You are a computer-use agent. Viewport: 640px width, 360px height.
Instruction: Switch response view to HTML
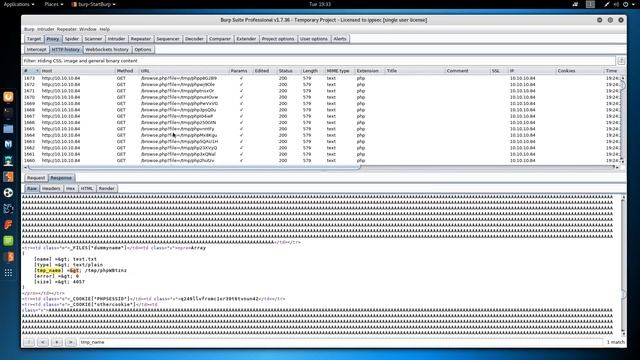click(87, 189)
